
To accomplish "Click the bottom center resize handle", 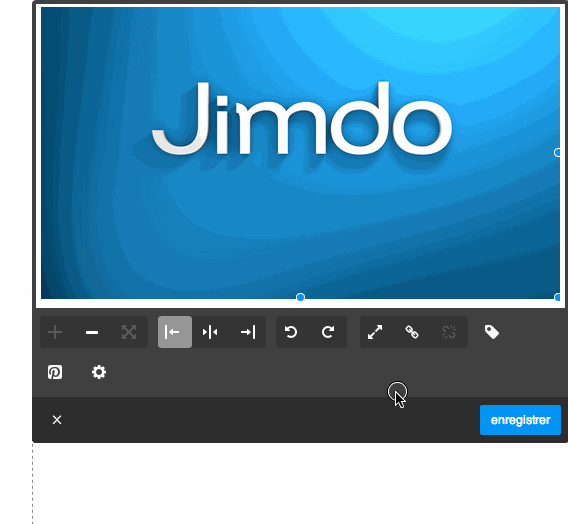I will tap(300, 297).
